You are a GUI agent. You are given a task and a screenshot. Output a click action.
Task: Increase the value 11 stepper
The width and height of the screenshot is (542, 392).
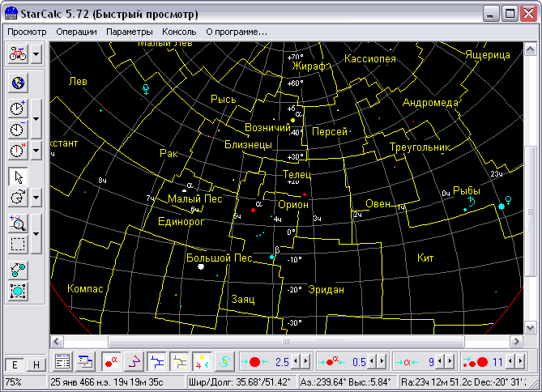tap(521, 361)
